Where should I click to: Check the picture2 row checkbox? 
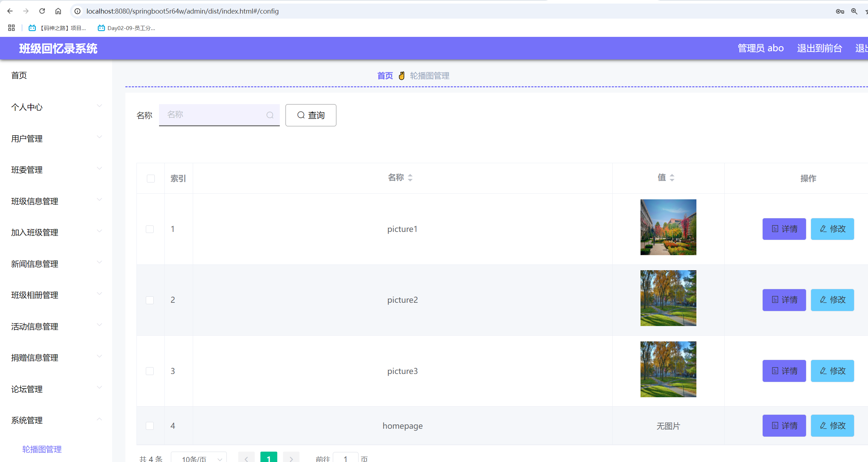pyautogui.click(x=150, y=300)
